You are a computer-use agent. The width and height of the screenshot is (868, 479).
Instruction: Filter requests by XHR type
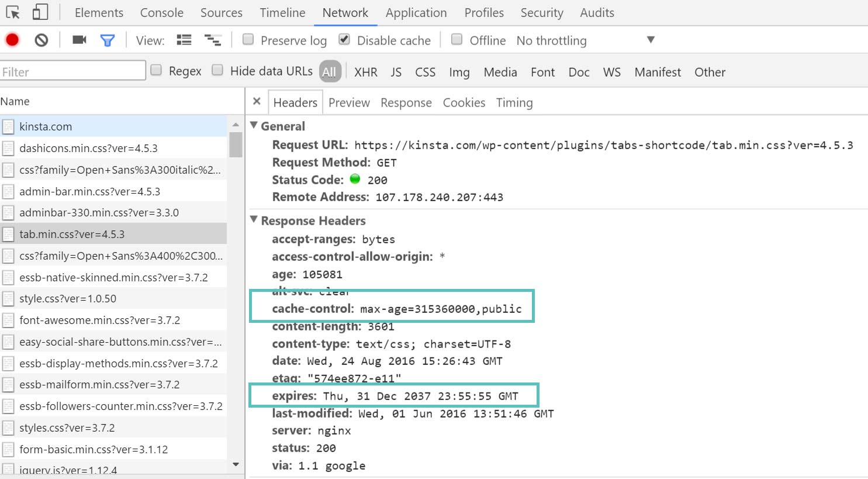365,72
